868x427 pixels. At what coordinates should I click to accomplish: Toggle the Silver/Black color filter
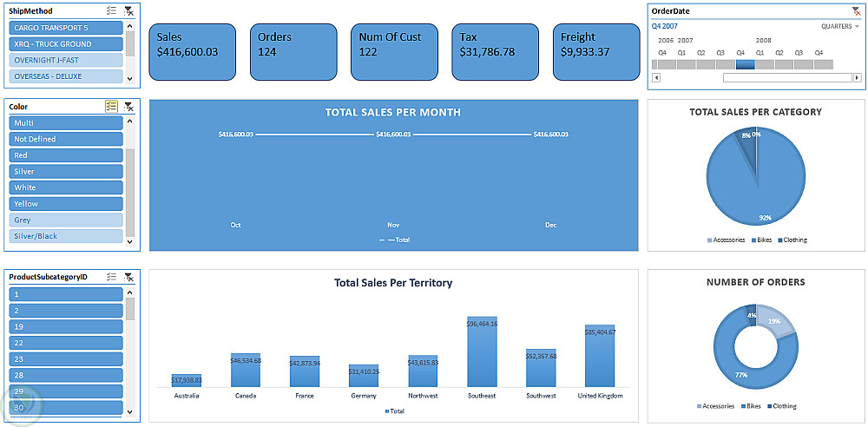click(65, 236)
